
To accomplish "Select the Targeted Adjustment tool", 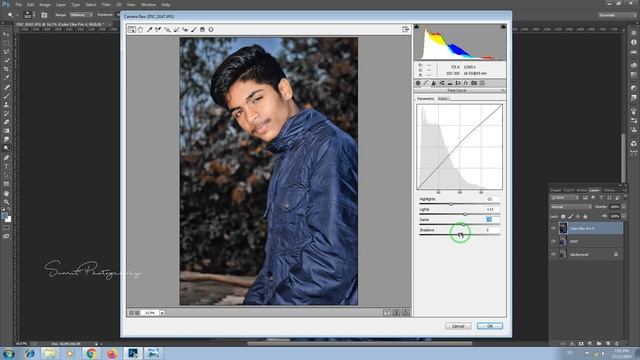I will point(167,29).
